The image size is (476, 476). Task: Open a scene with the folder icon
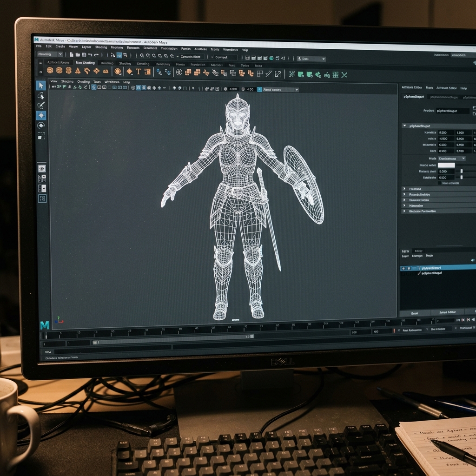[x=78, y=55]
